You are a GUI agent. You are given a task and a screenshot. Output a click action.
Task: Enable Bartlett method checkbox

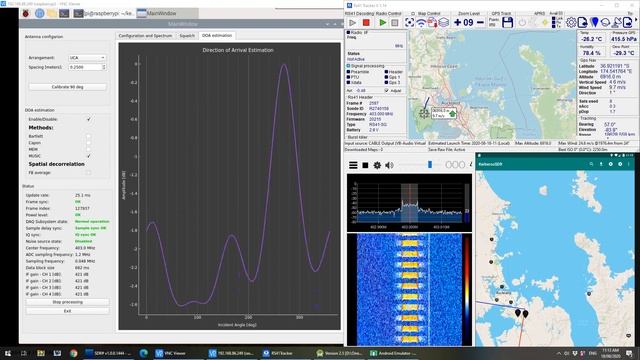click(x=89, y=136)
